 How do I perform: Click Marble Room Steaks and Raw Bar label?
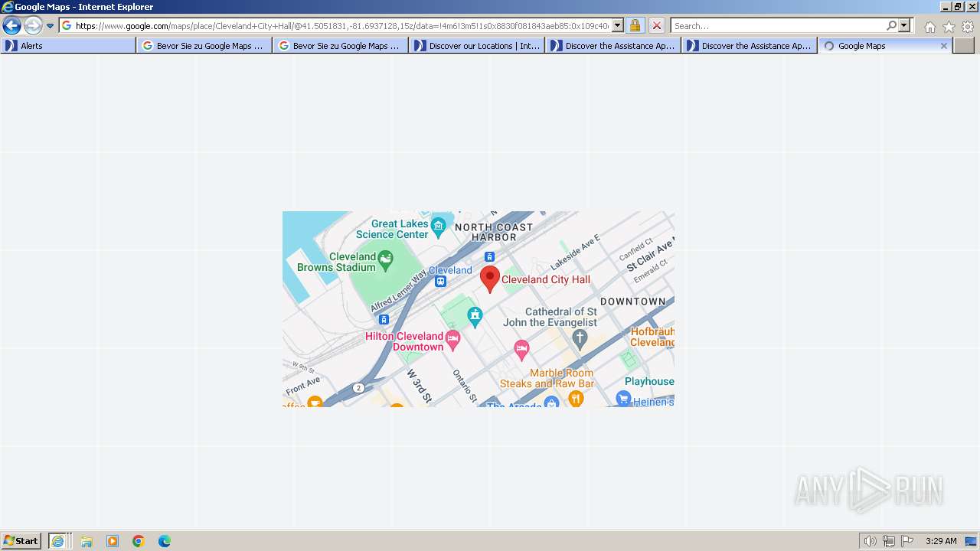tap(547, 378)
